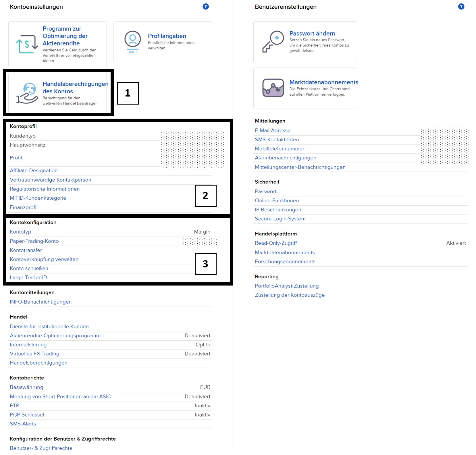Open MiFID-Kundenkategorie link
Screen dimensions: 476x455
38,198
